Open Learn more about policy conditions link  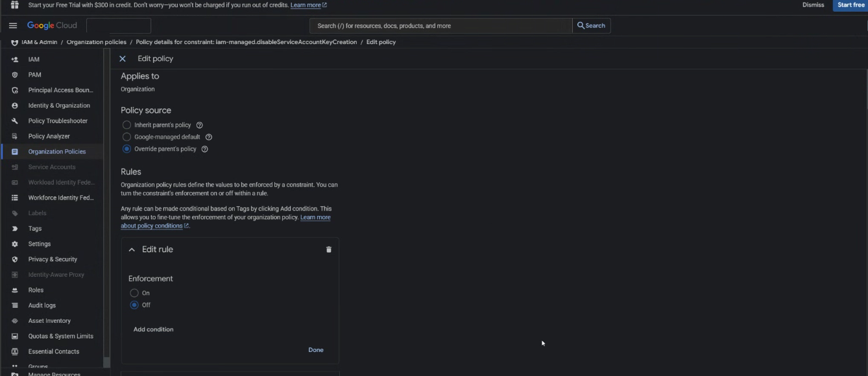coord(226,222)
